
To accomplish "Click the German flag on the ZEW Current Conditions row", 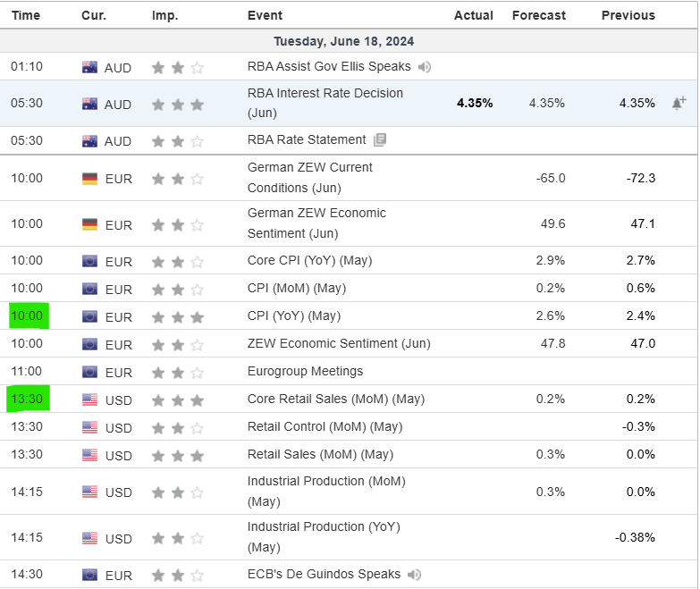I will [x=89, y=179].
